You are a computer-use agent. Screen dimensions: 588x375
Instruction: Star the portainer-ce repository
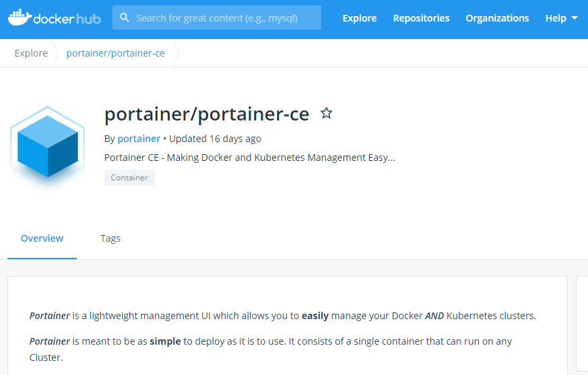(326, 113)
